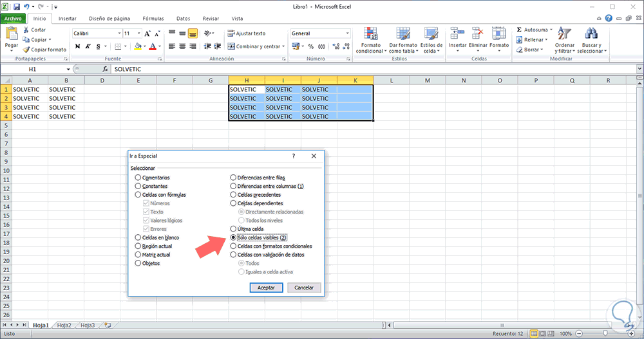
Task: Click Combinar y centrar merge icon
Action: click(231, 46)
